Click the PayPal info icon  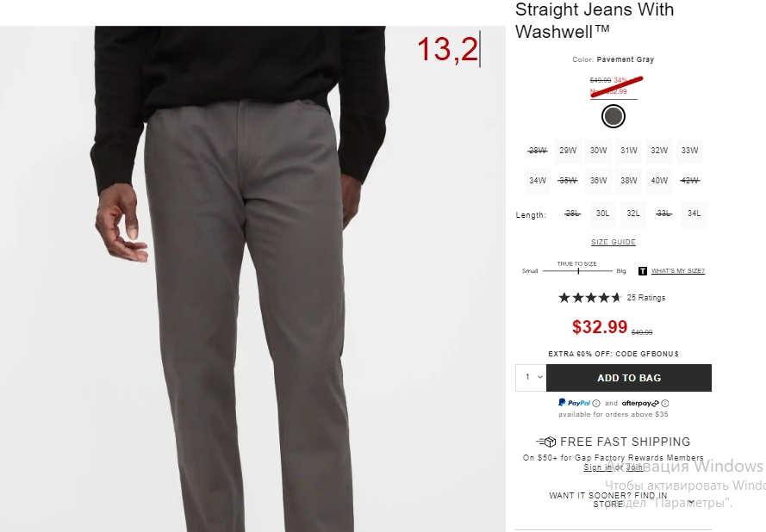click(x=596, y=404)
